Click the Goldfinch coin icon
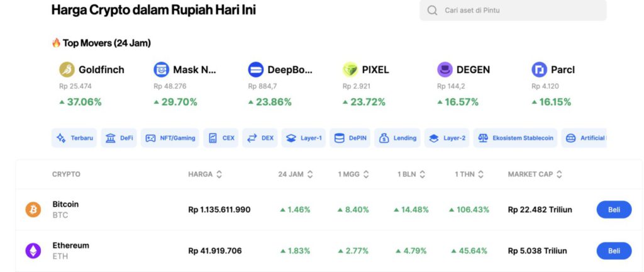 67,69
